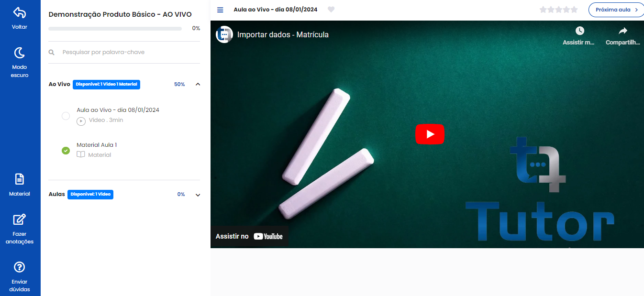This screenshot has width=644, height=296.
Task: Rate lesson with the first star
Action: (543, 10)
